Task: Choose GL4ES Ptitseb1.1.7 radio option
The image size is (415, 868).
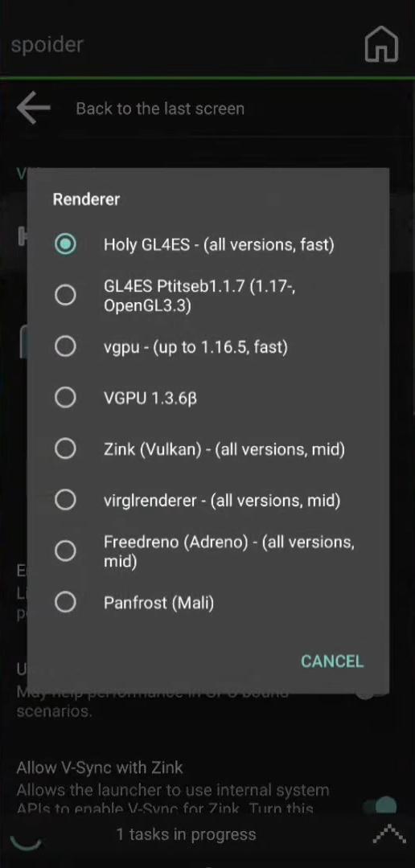Action: click(65, 296)
